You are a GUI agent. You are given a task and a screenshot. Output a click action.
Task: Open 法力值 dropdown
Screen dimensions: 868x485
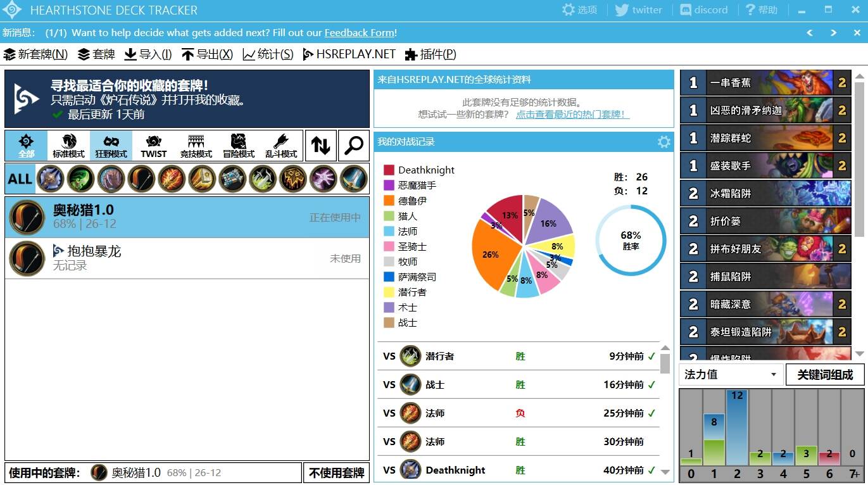pyautogui.click(x=731, y=374)
